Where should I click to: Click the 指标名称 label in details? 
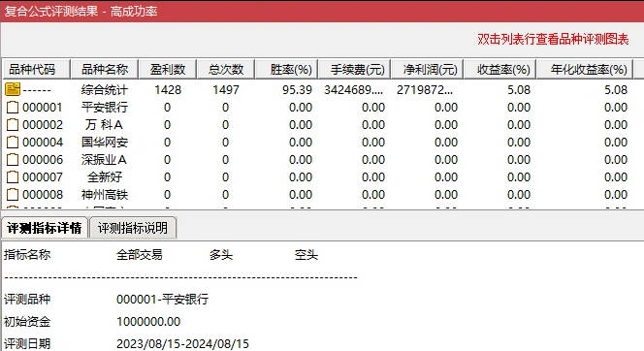(27, 255)
